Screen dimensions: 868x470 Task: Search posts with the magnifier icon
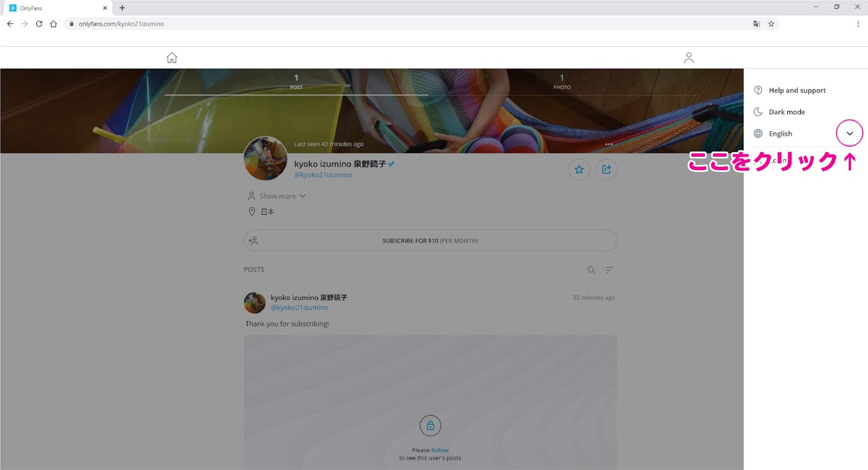pyautogui.click(x=591, y=270)
